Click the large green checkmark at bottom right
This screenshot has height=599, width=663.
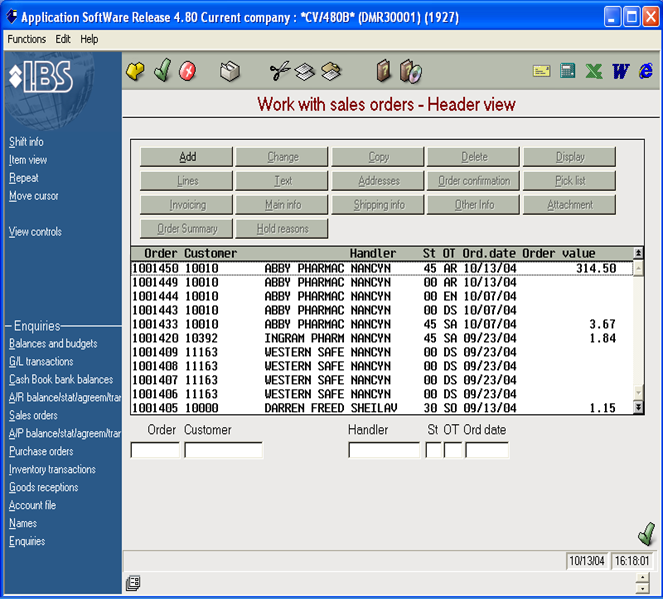647,533
